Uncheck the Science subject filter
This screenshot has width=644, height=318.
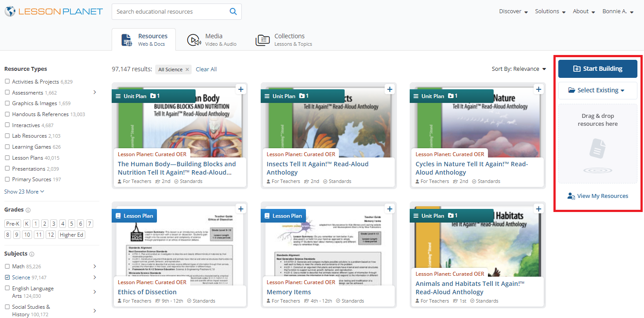coord(7,277)
